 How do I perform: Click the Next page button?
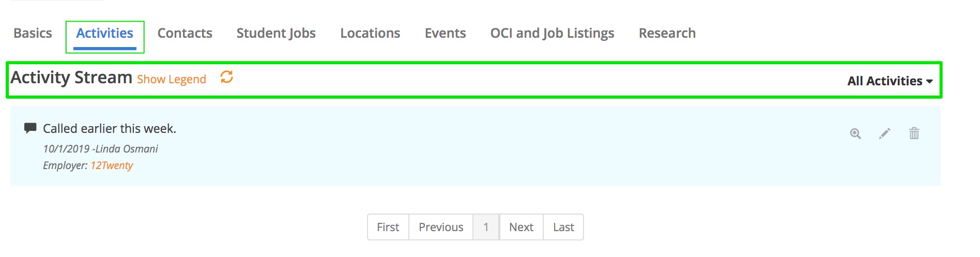(x=521, y=227)
